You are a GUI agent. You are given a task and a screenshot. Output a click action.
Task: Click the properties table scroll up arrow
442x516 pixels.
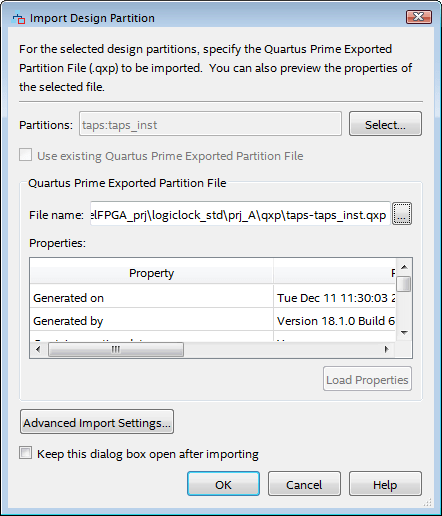[x=404, y=267]
